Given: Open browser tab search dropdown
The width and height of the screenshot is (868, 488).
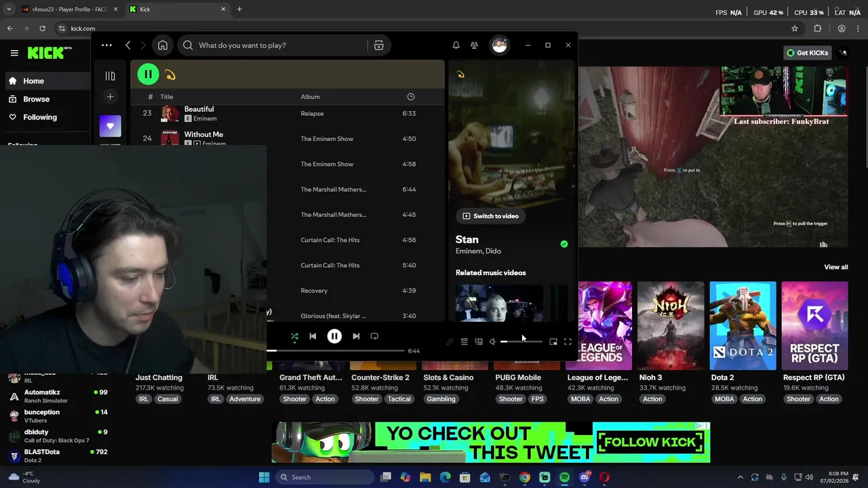Looking at the screenshot, I should pyautogui.click(x=9, y=9).
